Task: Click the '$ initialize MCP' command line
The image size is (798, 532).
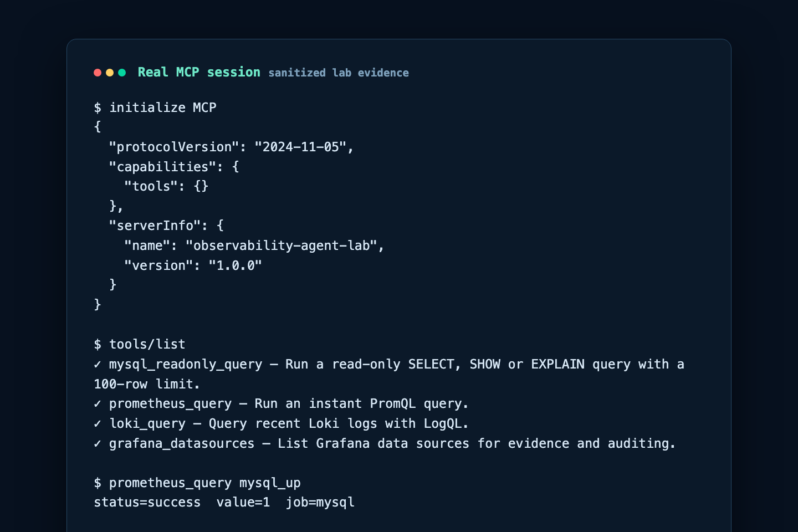Action: click(x=155, y=108)
